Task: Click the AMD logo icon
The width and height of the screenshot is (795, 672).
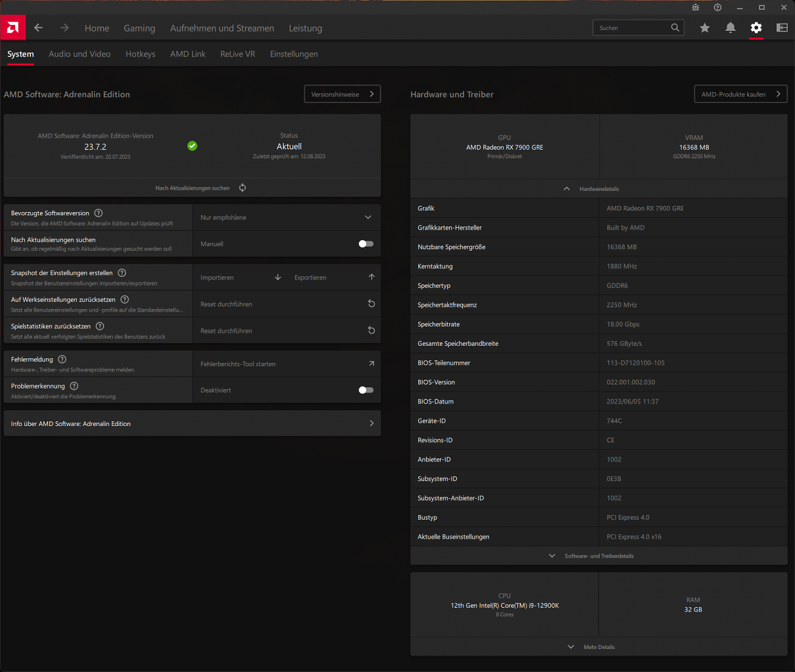Action: [12, 28]
